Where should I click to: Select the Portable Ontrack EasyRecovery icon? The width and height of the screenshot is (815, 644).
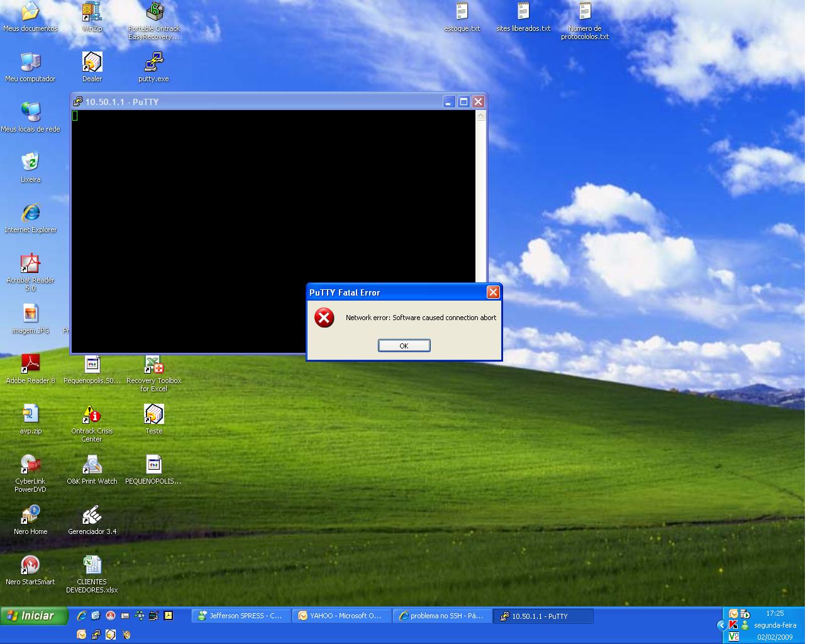point(154,21)
